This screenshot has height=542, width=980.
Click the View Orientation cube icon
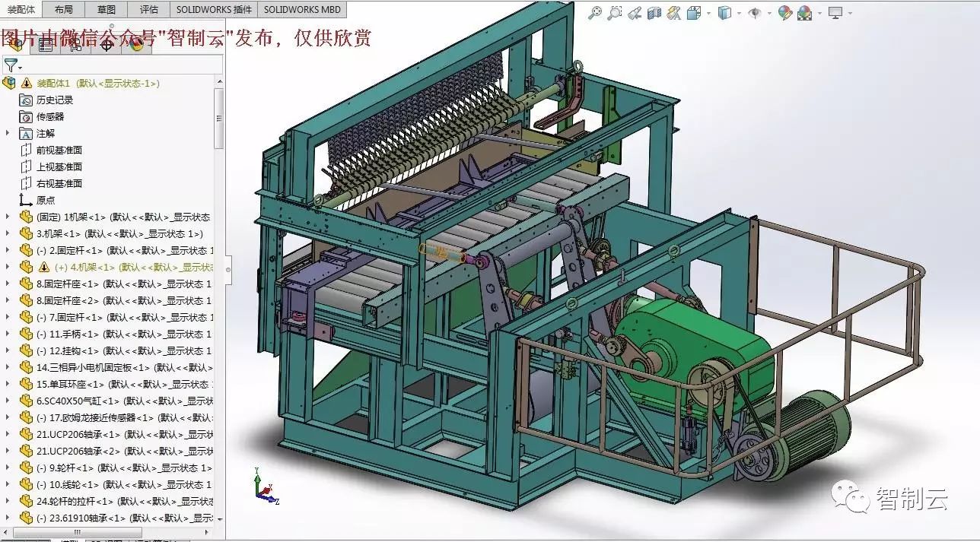click(x=693, y=13)
